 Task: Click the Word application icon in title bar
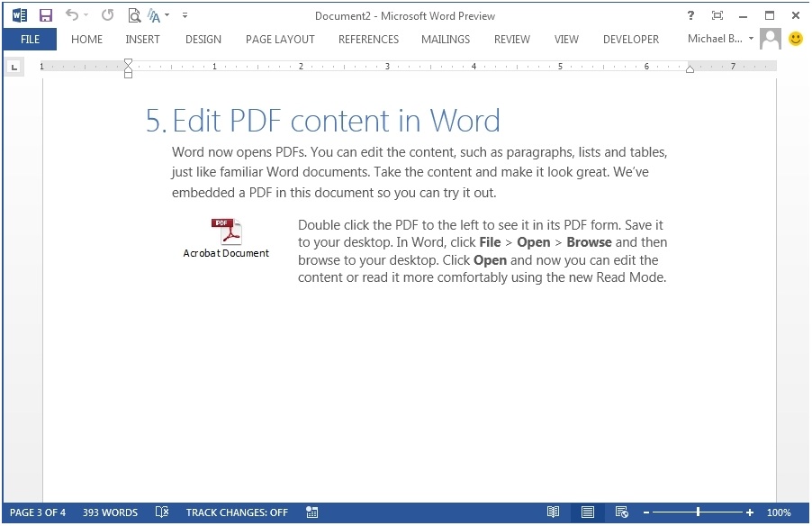(20, 15)
